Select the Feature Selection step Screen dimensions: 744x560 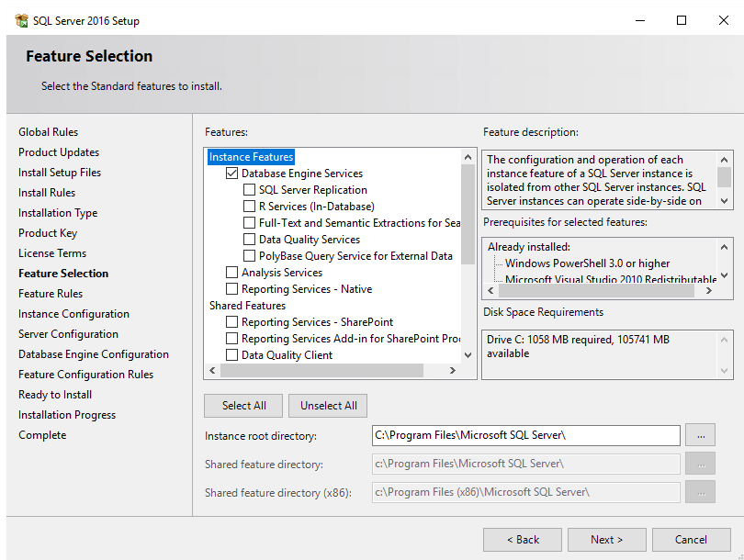pyautogui.click(x=63, y=274)
